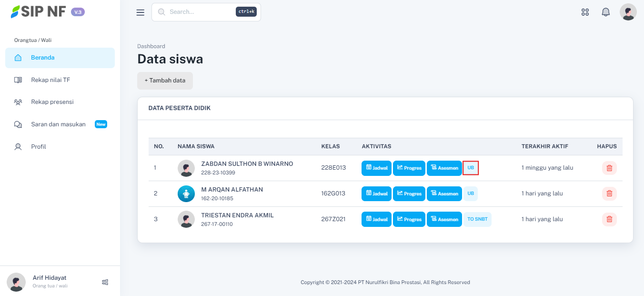The image size is (644, 296).
Task: Click trash icon for M Arqan Alfathan
Action: [609, 194]
